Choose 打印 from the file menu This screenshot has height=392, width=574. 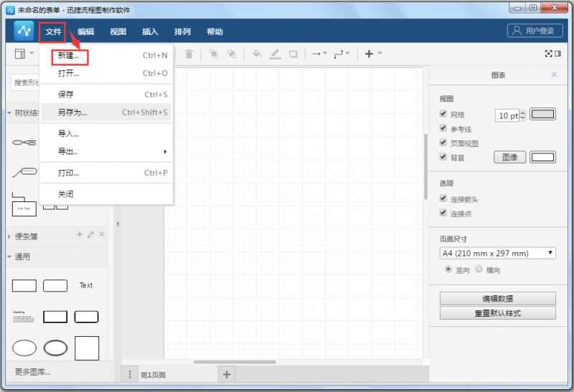[106, 173]
